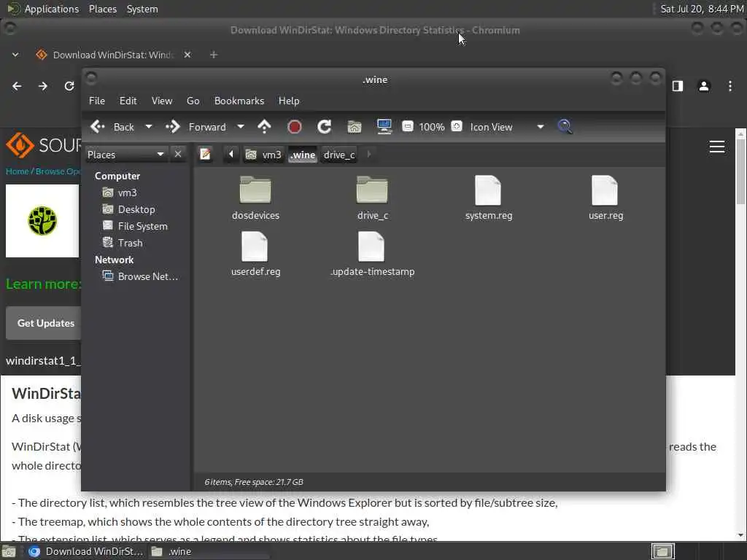Toggle Chromium side panel icon
This screenshot has width=747, height=560.
point(678,86)
